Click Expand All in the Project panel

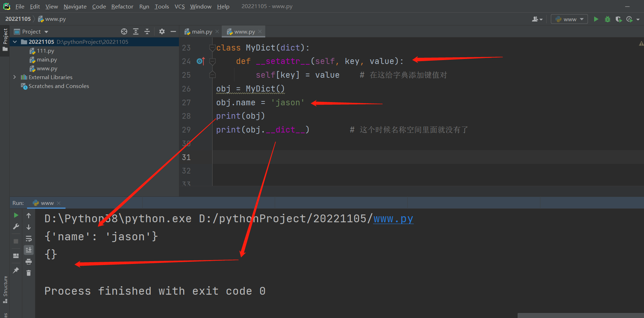click(135, 31)
